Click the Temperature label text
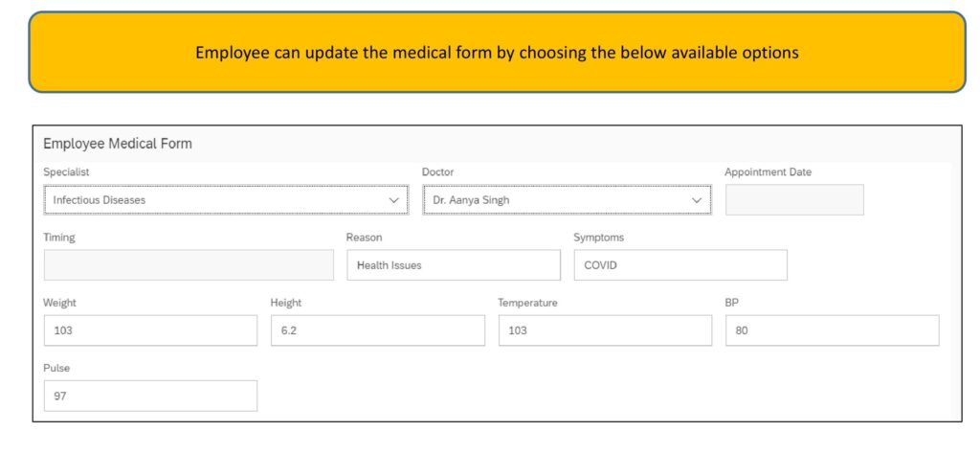Image resolution: width=980 pixels, height=454 pixels. click(527, 303)
